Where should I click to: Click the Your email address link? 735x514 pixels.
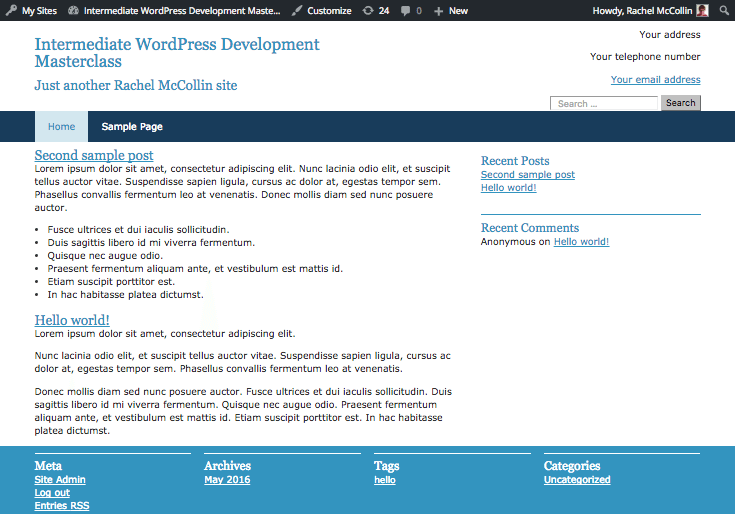coord(655,79)
